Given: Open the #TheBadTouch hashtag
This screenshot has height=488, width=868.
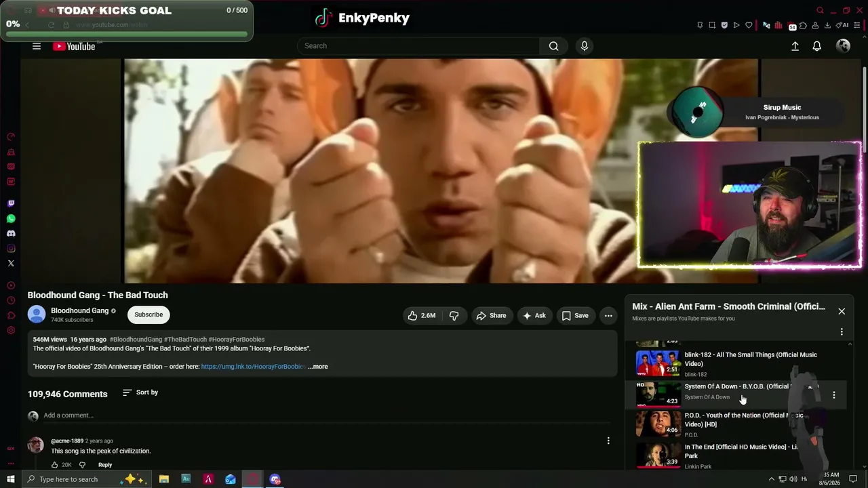Looking at the screenshot, I should (185, 340).
